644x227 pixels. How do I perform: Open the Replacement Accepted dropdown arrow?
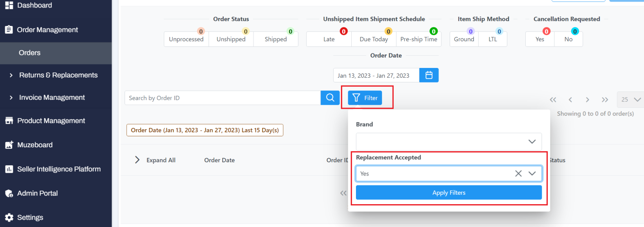pyautogui.click(x=532, y=174)
